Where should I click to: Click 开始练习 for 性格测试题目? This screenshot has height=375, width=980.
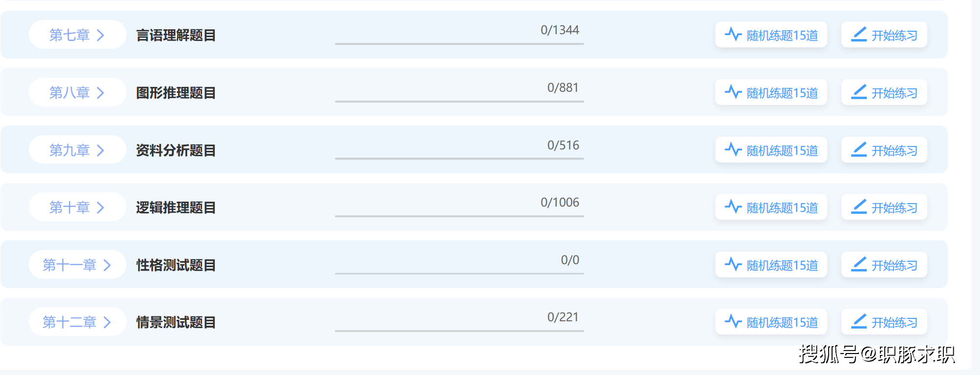pos(884,265)
